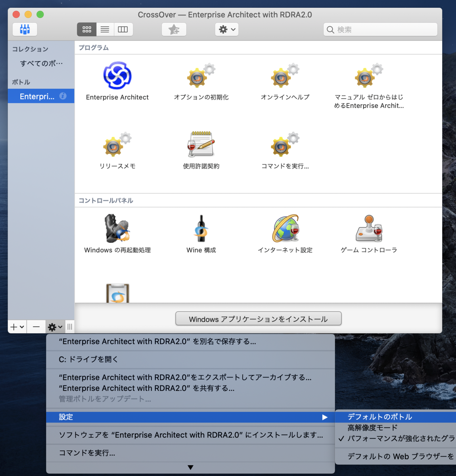The height and width of the screenshot is (476, 456).
Task: Launch オプションの初期化 icon
Action: click(201, 75)
